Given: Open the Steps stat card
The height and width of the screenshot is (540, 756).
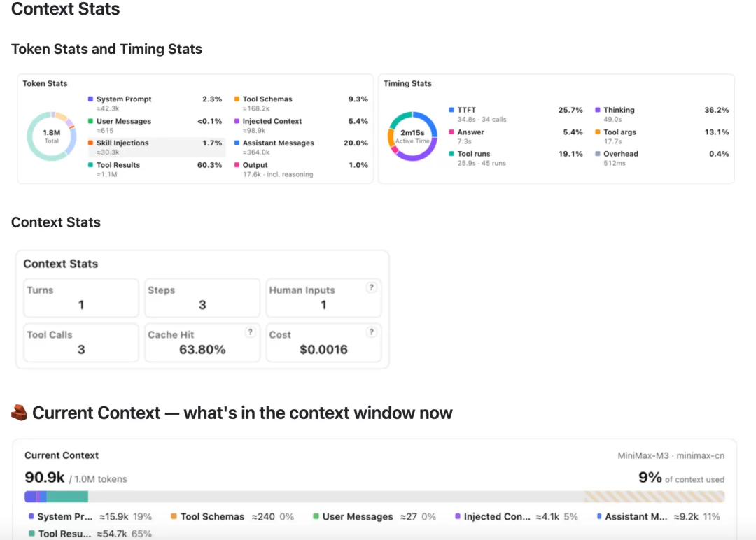Looking at the screenshot, I should tap(202, 298).
